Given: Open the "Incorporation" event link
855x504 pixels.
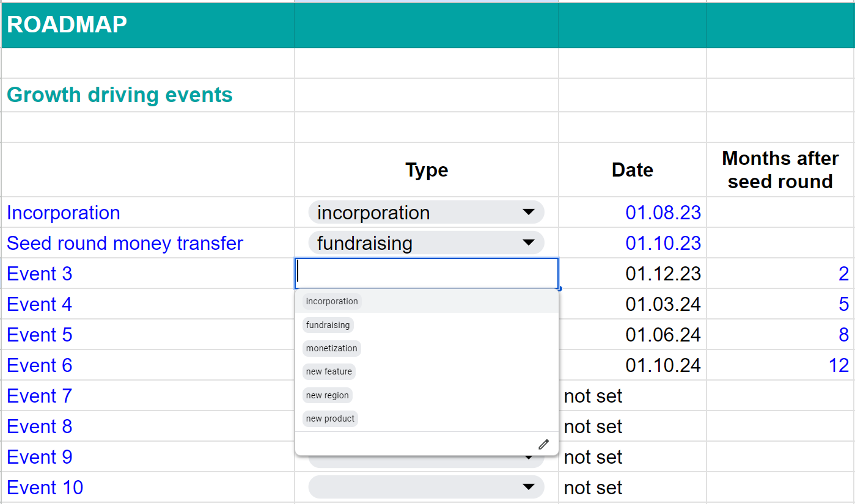Looking at the screenshot, I should [63, 213].
